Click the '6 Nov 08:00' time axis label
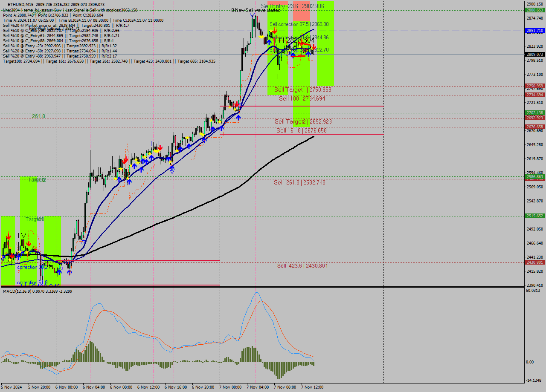The width and height of the screenshot is (546, 392). [x=121, y=387]
